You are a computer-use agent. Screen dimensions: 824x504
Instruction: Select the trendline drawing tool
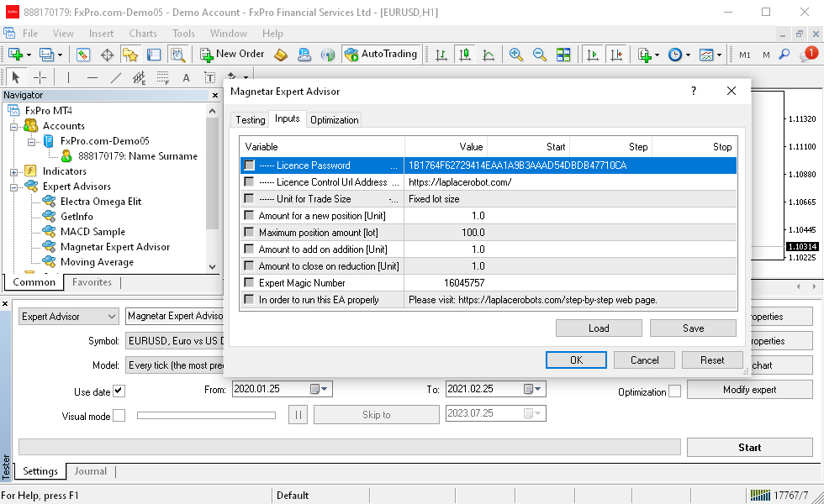coord(116,77)
